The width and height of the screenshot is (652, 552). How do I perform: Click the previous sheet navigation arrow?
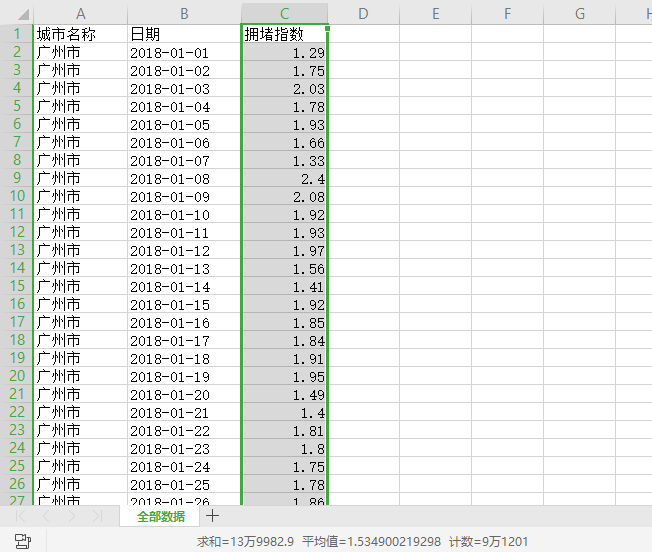click(46, 517)
